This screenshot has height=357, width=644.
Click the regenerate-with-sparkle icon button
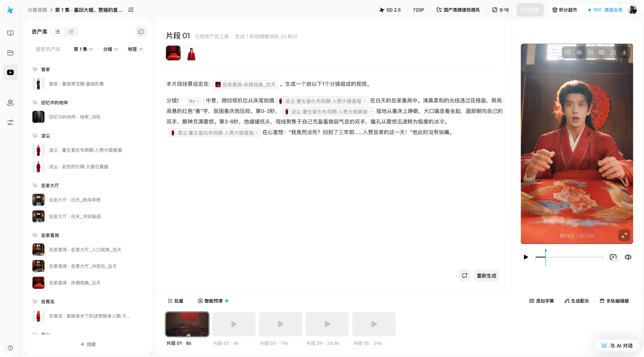tap(465, 276)
